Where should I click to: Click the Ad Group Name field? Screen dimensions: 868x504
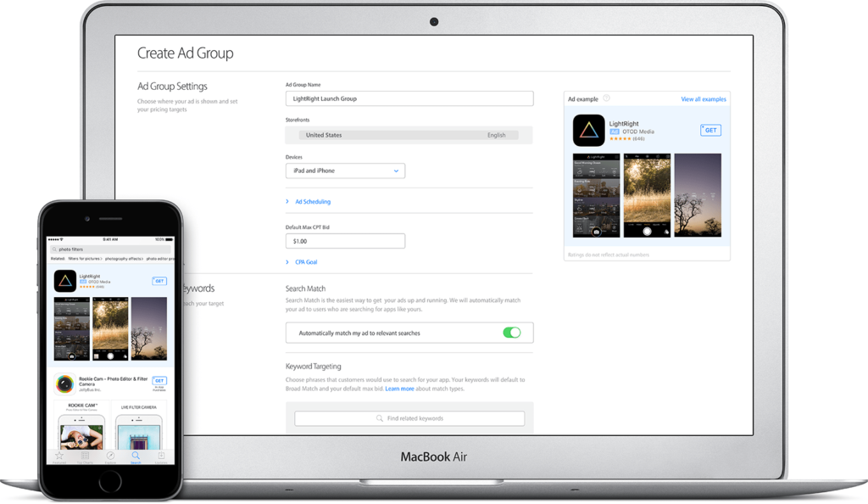[x=409, y=98]
